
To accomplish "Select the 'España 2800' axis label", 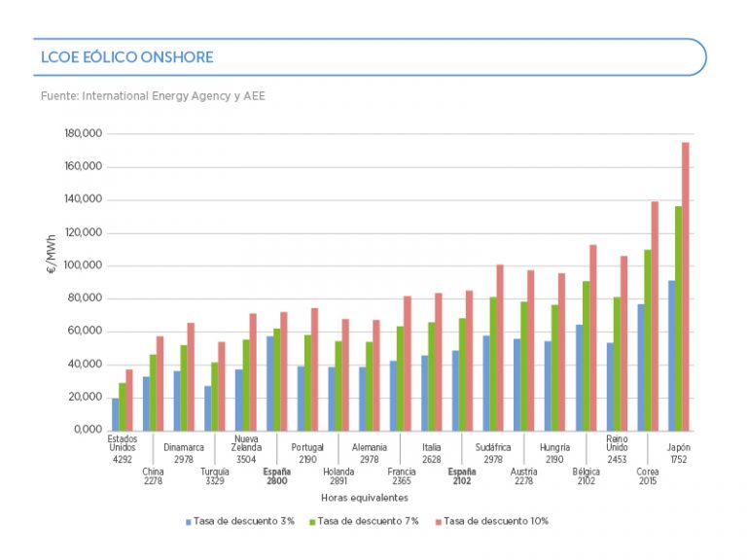I will 277,476.
